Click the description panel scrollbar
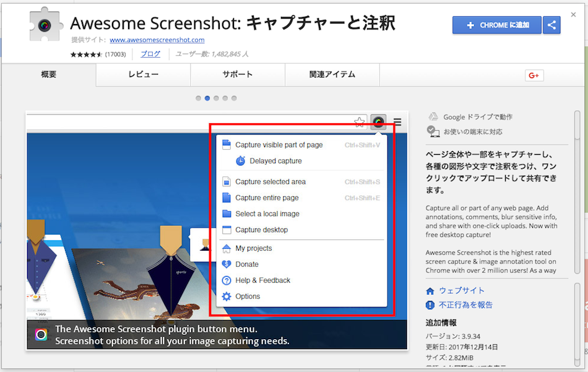Viewport: 588px width, 372px height. coord(577,192)
